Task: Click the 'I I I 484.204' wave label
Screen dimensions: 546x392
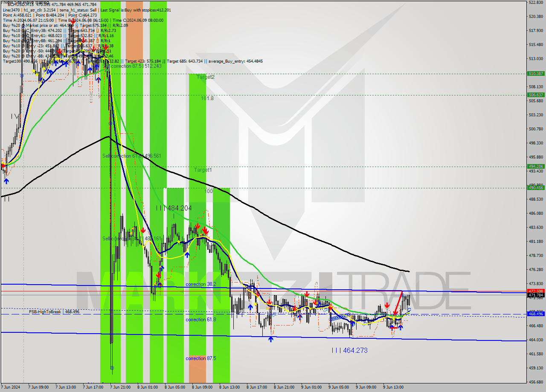Action: pyautogui.click(x=174, y=208)
